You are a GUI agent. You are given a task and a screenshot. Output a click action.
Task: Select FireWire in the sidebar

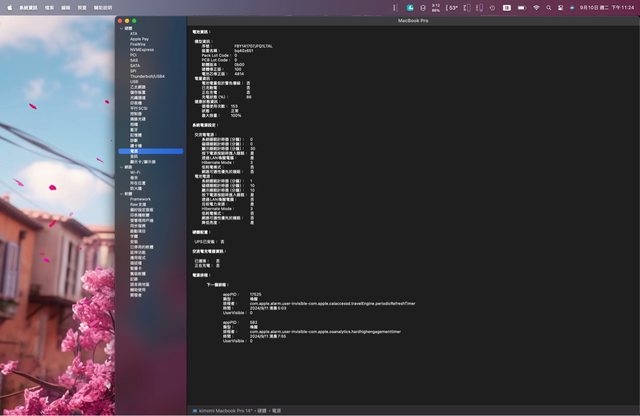[x=138, y=44]
